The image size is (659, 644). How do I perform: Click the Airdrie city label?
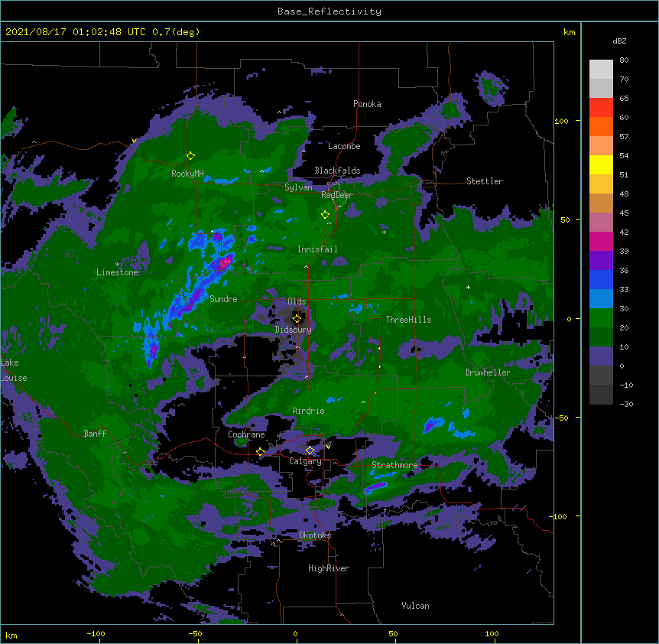pos(309,411)
